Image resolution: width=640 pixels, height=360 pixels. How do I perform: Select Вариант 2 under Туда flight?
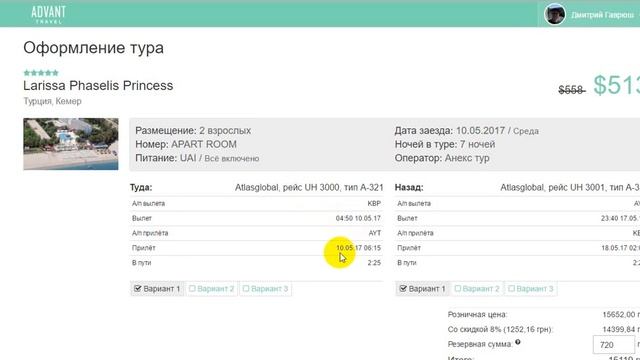point(211,289)
